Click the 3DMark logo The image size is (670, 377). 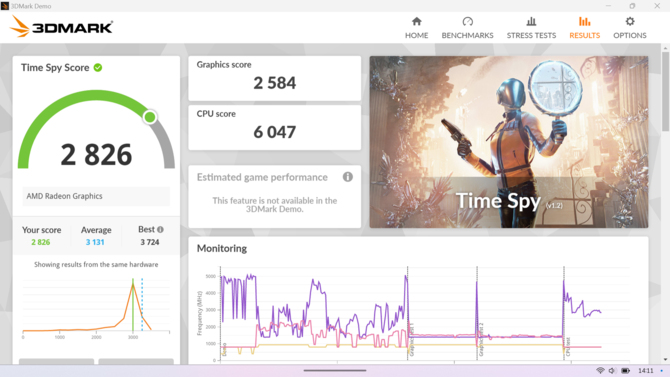pyautogui.click(x=62, y=27)
